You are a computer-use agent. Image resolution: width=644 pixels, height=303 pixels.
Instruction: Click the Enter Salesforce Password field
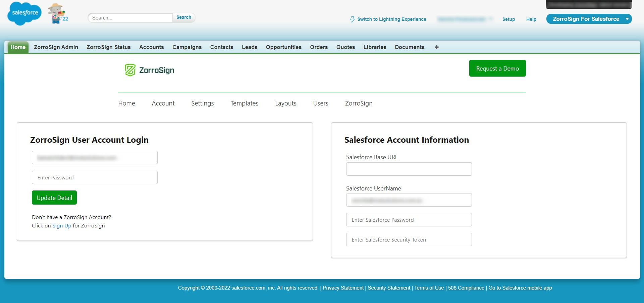pos(409,220)
